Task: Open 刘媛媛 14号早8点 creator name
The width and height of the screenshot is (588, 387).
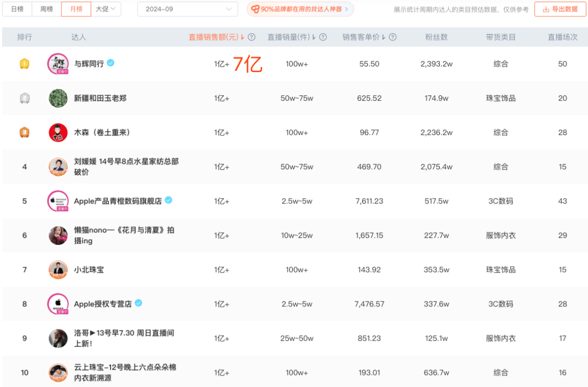Action: [x=126, y=167]
